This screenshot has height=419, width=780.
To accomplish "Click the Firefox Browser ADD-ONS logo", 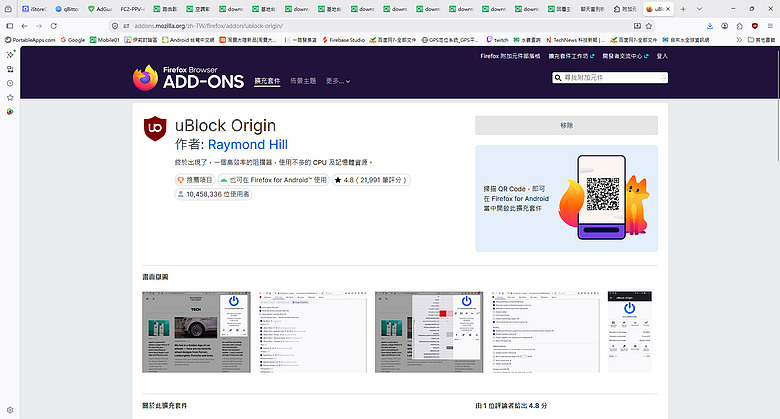I will coord(189,78).
